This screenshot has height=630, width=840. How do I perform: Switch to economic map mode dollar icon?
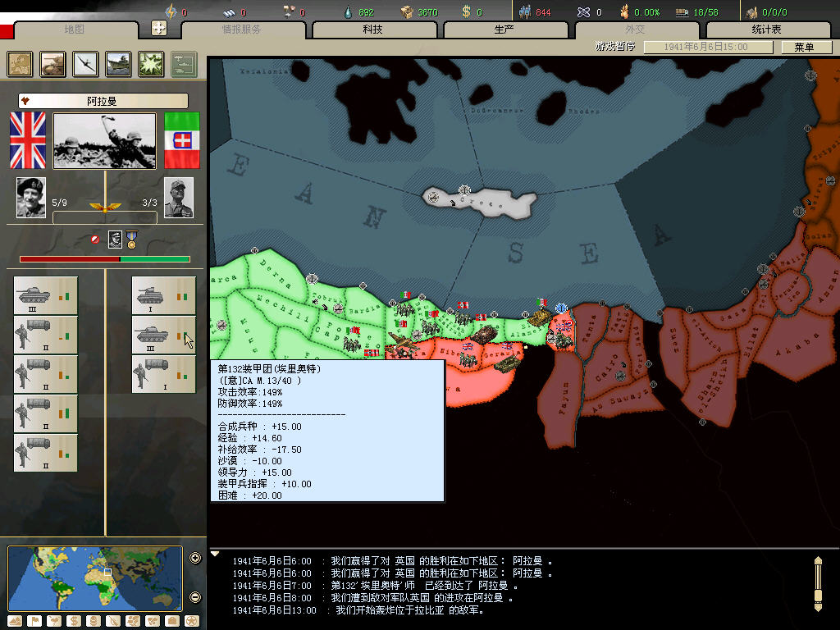pyautogui.click(x=73, y=621)
